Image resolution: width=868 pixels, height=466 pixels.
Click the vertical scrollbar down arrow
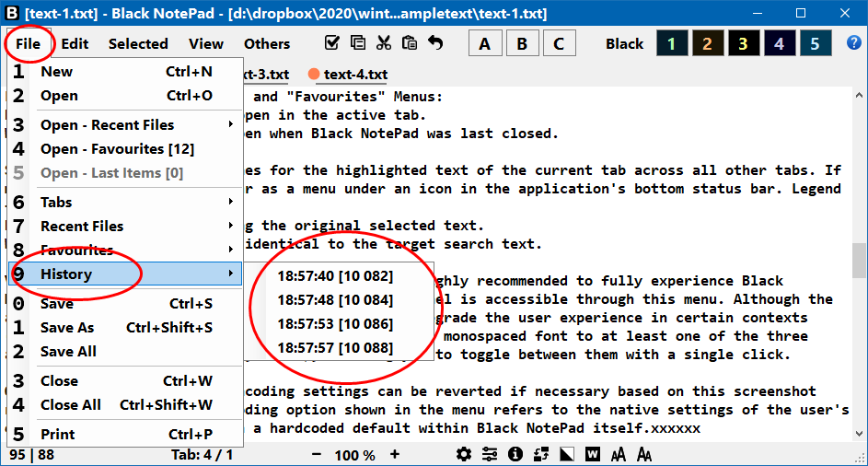point(859,434)
